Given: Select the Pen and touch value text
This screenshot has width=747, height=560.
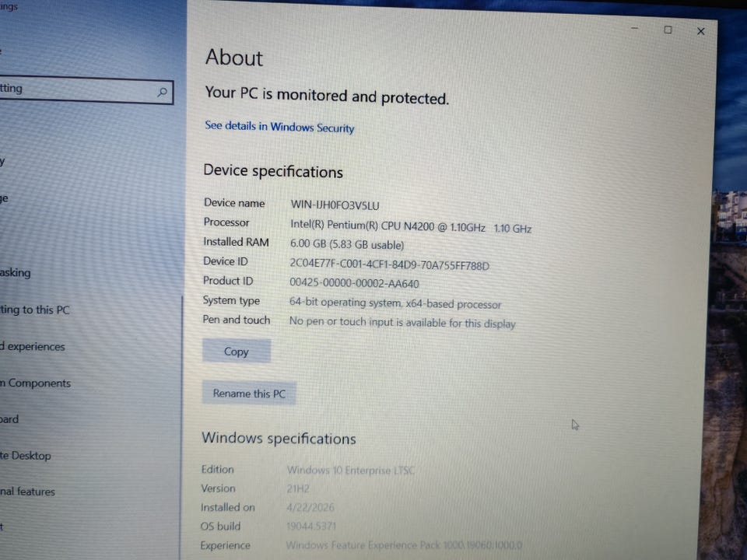Looking at the screenshot, I should (402, 322).
